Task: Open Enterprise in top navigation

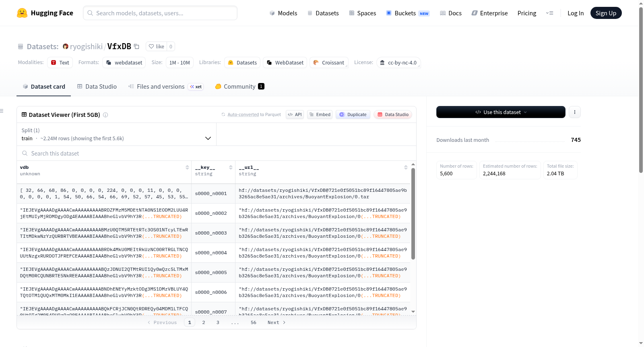Action: (x=489, y=13)
